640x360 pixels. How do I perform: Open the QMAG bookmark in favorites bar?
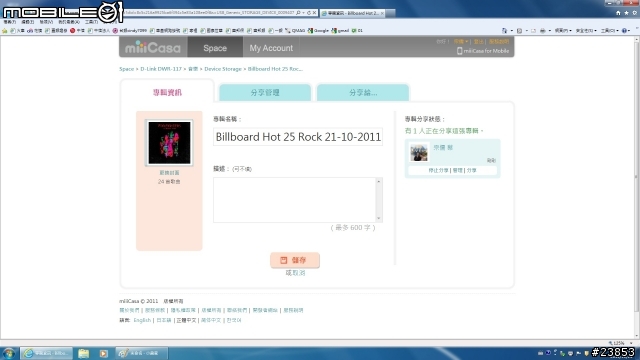pyautogui.click(x=295, y=31)
